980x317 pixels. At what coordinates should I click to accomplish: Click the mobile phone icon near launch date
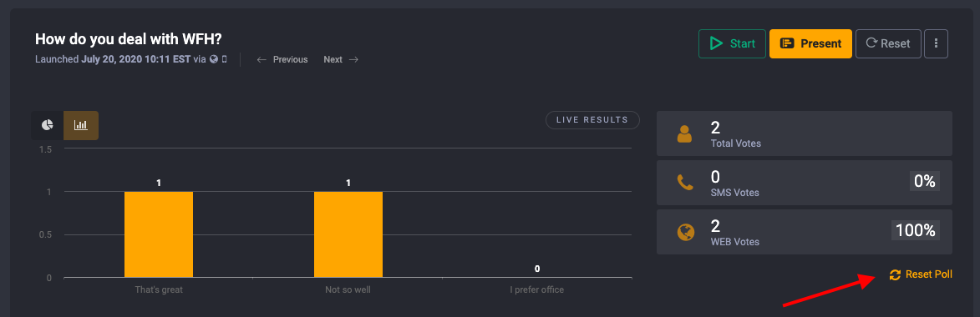pos(225,60)
